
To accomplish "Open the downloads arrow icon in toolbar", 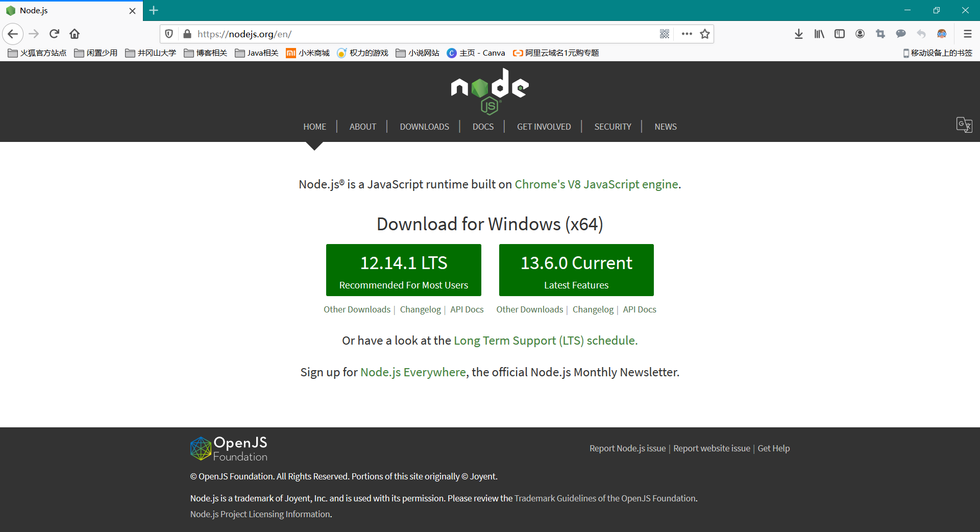I will coord(799,34).
